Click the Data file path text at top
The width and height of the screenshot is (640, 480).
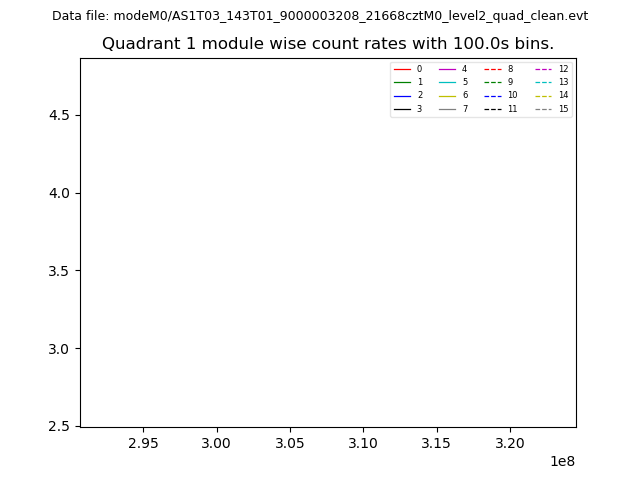(320, 16)
